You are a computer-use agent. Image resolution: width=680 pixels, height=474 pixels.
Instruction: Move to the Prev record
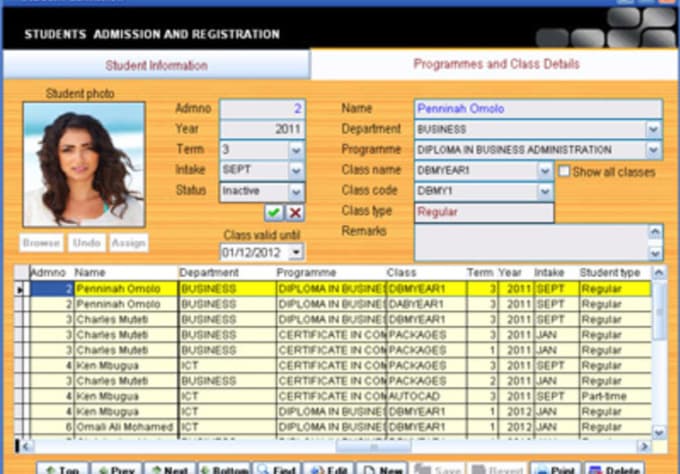pyautogui.click(x=116, y=469)
